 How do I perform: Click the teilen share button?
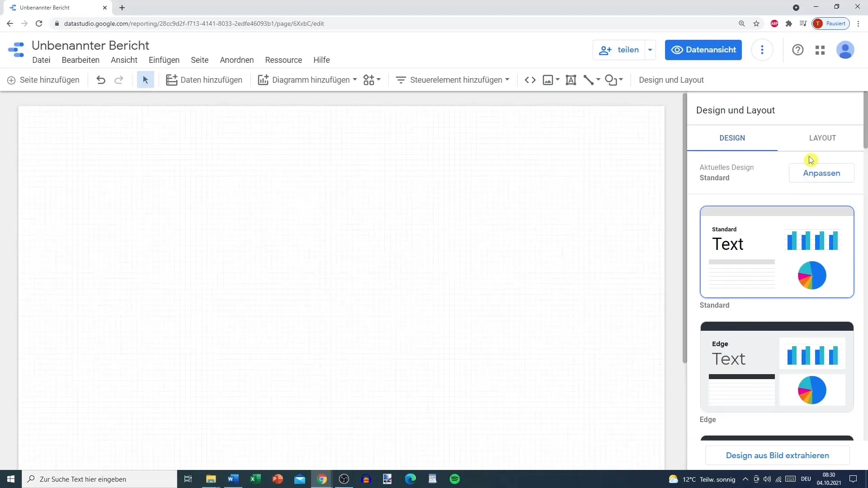pos(619,50)
